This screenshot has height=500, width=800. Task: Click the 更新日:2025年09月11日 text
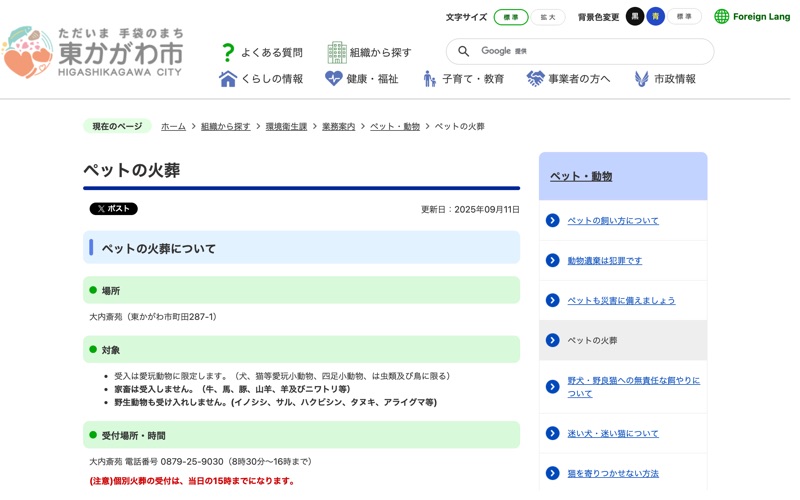point(470,210)
